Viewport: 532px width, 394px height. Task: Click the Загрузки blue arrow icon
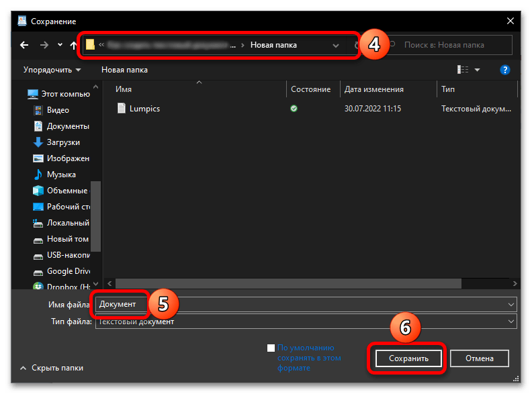[38, 142]
